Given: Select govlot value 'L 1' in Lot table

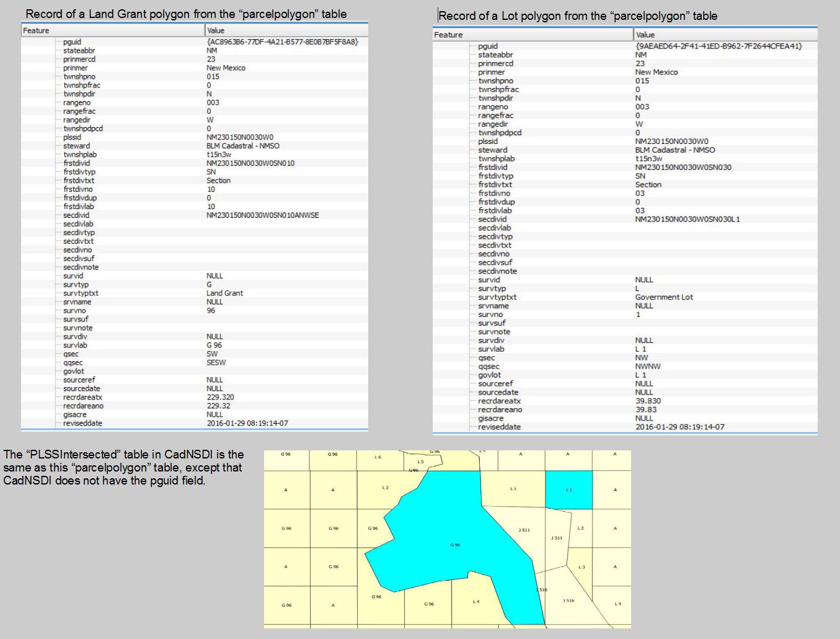Looking at the screenshot, I should pos(640,375).
